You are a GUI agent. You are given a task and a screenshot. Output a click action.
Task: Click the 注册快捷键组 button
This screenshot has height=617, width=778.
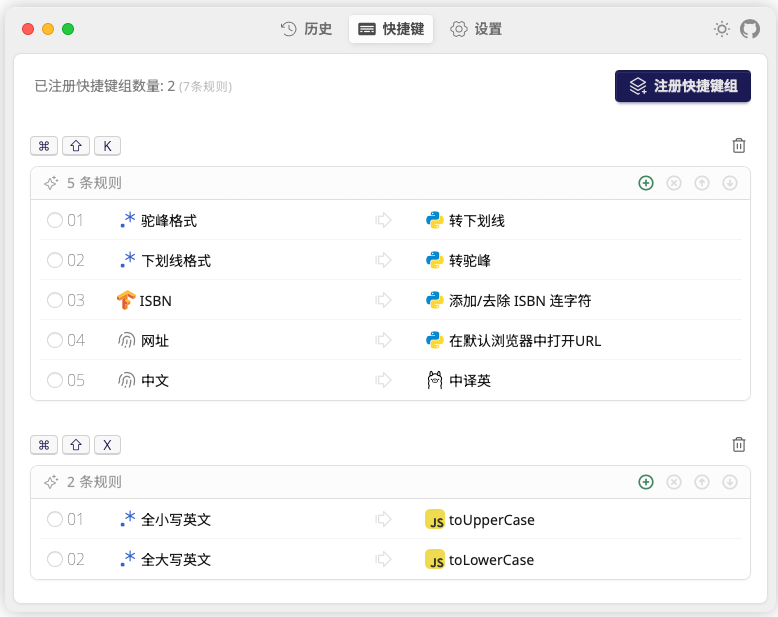pos(683,86)
